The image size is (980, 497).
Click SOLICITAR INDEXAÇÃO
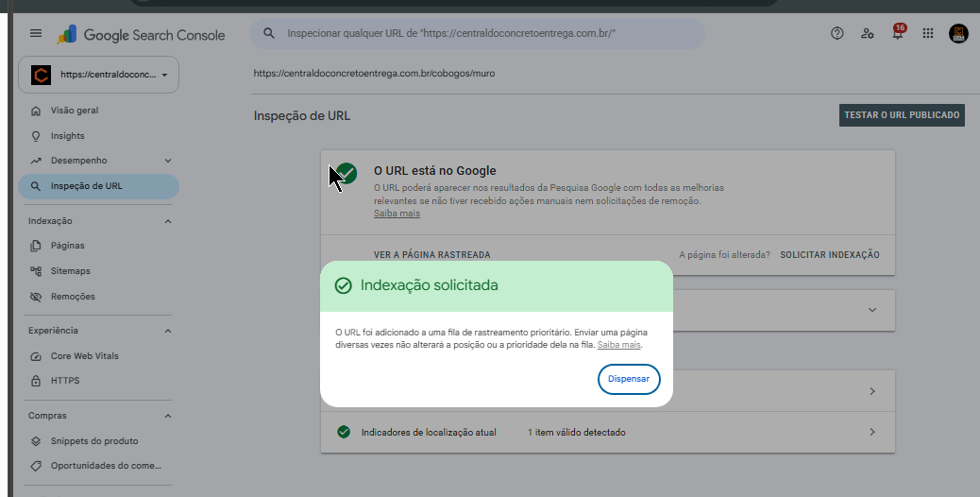tap(830, 255)
